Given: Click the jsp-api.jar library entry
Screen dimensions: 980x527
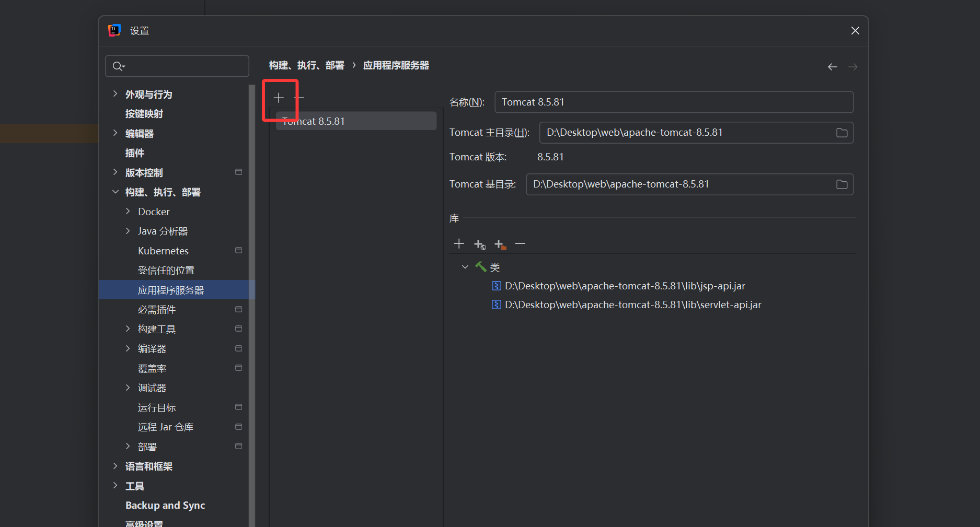Looking at the screenshot, I should [x=625, y=286].
